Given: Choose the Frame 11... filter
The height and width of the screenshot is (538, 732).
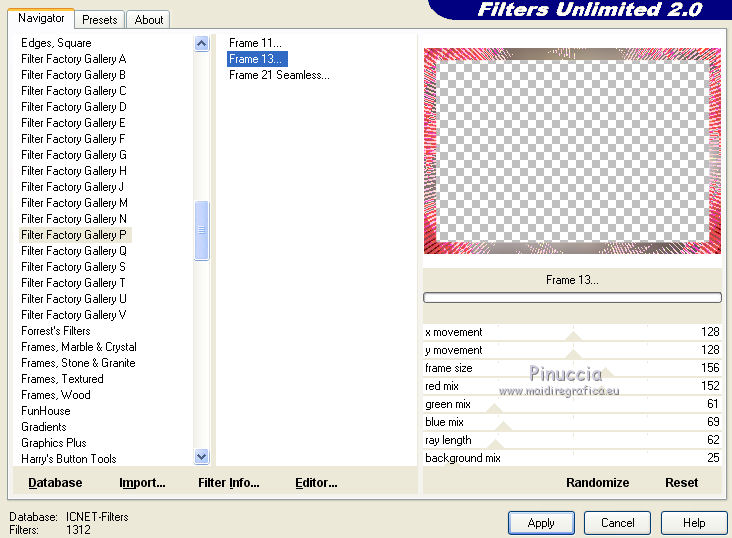Looking at the screenshot, I should [255, 43].
